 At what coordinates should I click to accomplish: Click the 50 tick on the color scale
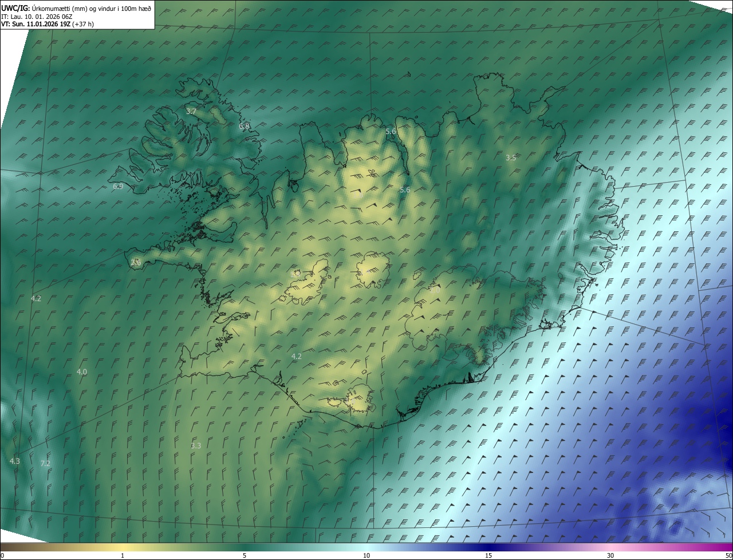pos(728,555)
